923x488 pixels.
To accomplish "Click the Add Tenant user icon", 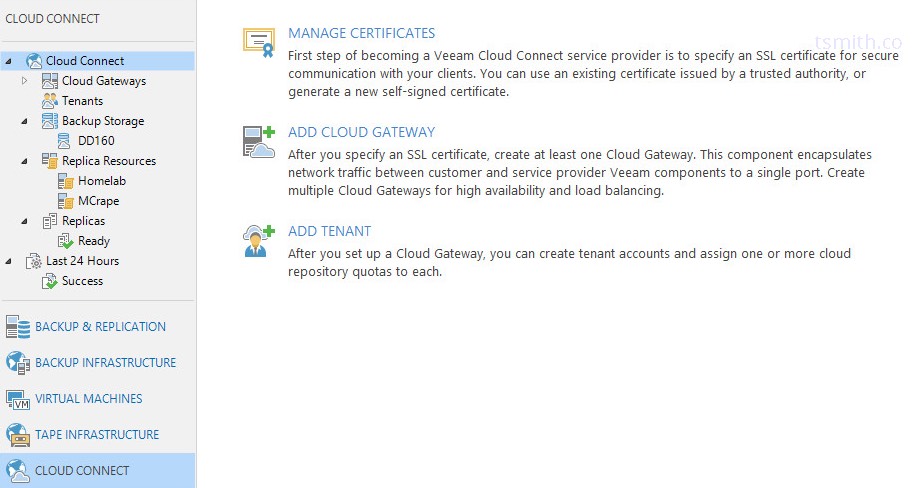I will [x=258, y=241].
